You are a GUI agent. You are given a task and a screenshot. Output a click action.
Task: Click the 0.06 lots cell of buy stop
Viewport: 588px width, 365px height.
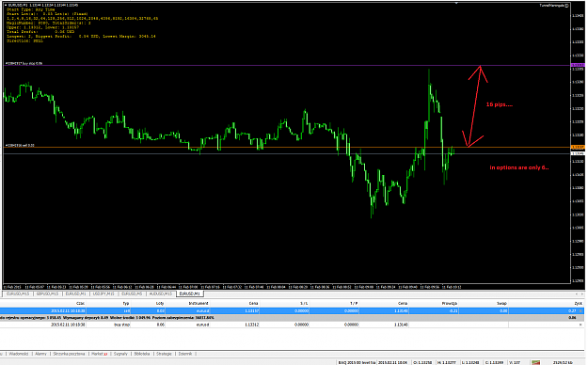(160, 325)
